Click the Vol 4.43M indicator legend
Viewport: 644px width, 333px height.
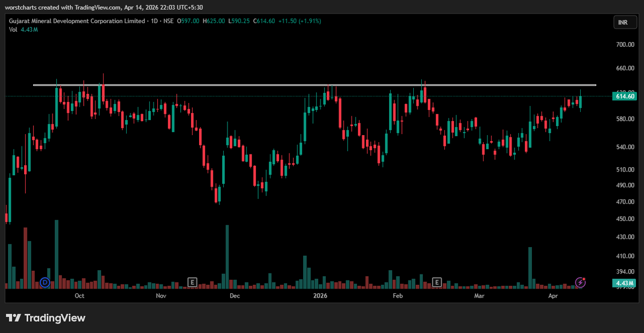23,29
